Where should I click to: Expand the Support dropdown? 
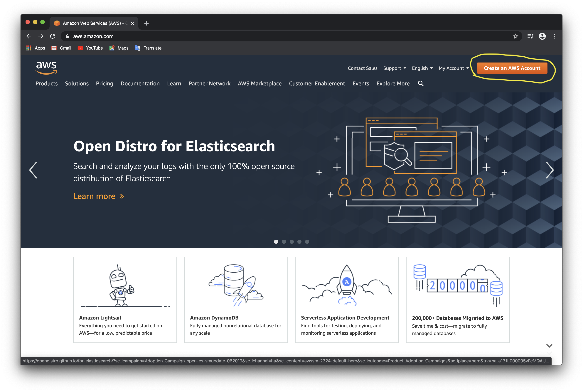tap(395, 68)
